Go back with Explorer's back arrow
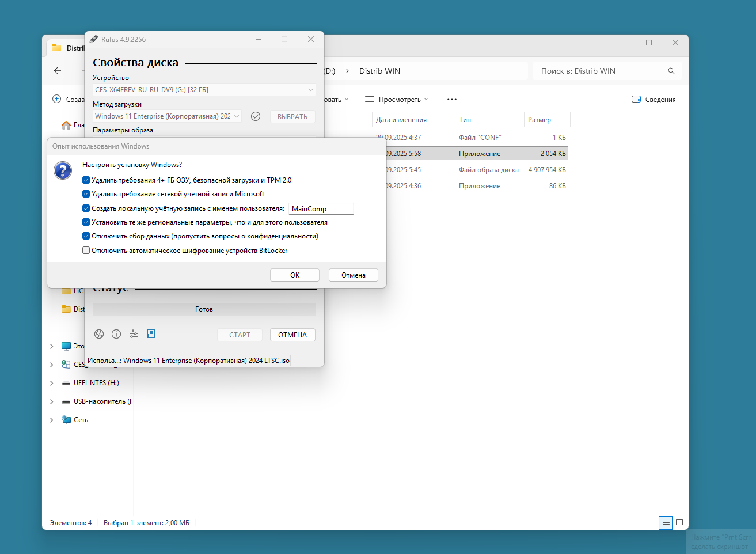This screenshot has height=554, width=756. pyautogui.click(x=58, y=71)
